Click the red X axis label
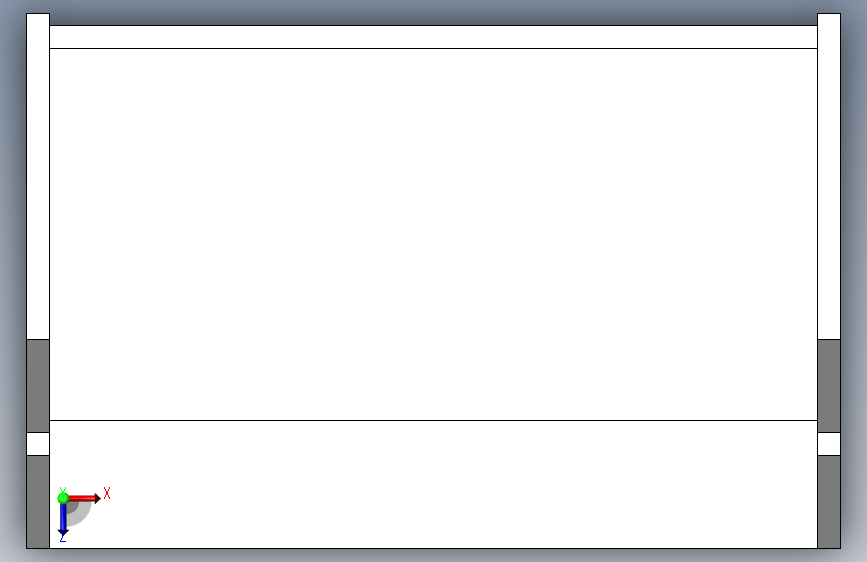This screenshot has width=867, height=562. pyautogui.click(x=107, y=493)
